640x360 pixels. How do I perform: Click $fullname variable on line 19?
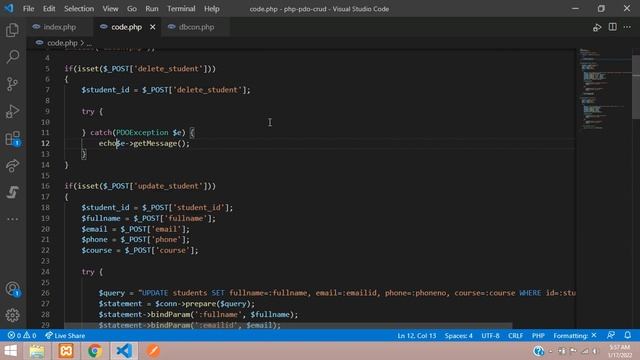pos(100,218)
